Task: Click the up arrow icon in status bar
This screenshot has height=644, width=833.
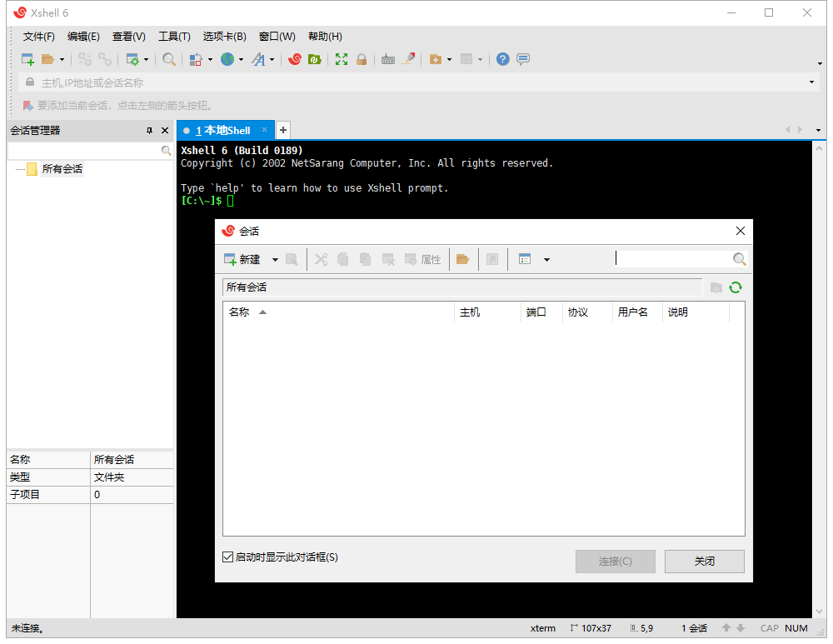Action: point(726,628)
